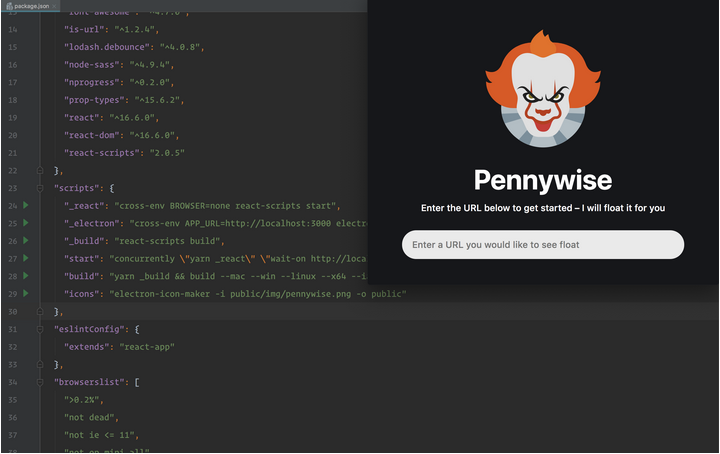Click the "browserslist" key text
This screenshot has height=454, width=720.
[89, 382]
